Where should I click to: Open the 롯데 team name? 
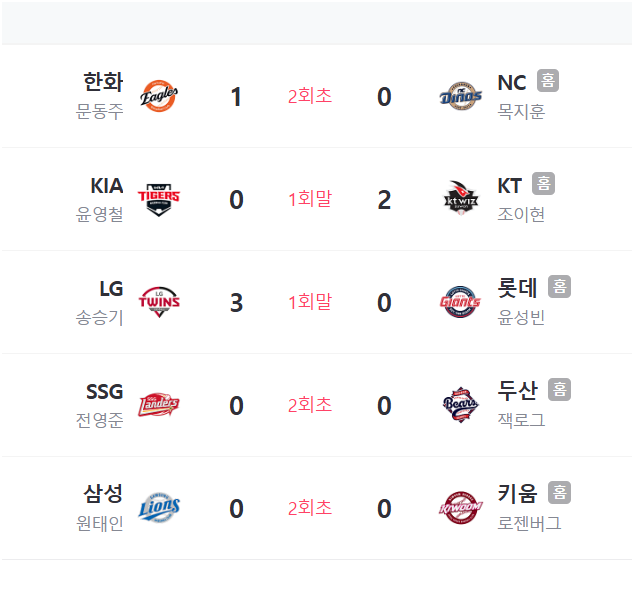pos(517,288)
